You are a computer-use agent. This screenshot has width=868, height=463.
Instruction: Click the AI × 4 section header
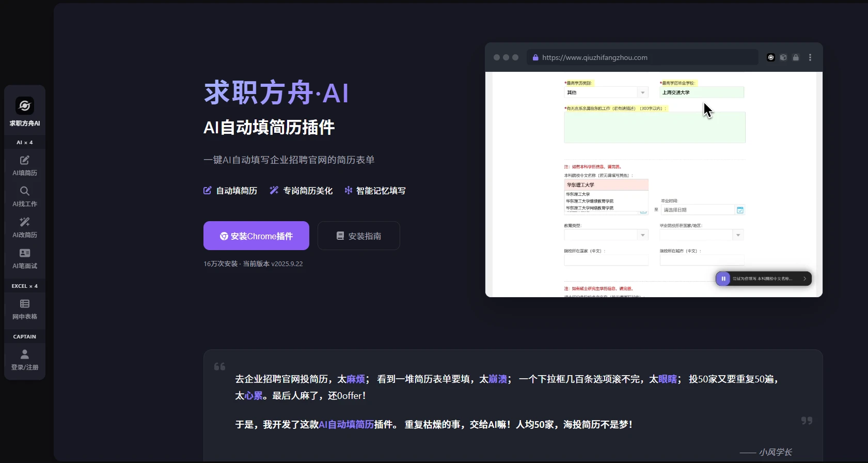tap(24, 142)
